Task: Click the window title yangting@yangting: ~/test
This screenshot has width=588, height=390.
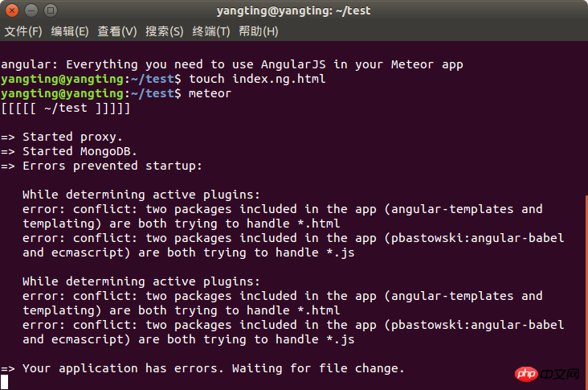Action: point(293,10)
